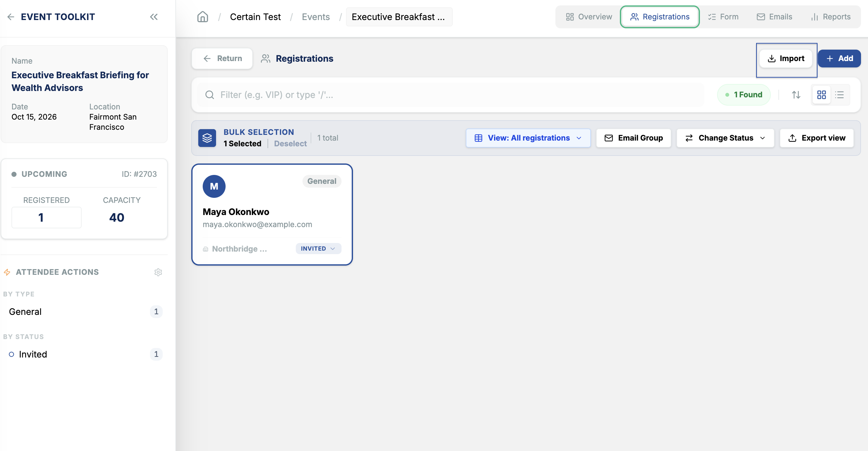Click the Return button
This screenshot has height=451, width=868.
click(x=222, y=58)
